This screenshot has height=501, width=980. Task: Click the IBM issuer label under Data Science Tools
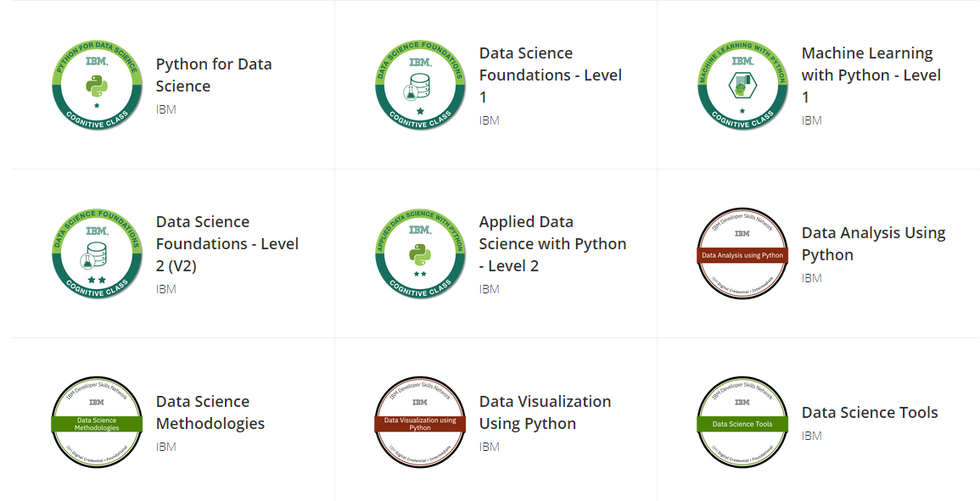point(812,436)
